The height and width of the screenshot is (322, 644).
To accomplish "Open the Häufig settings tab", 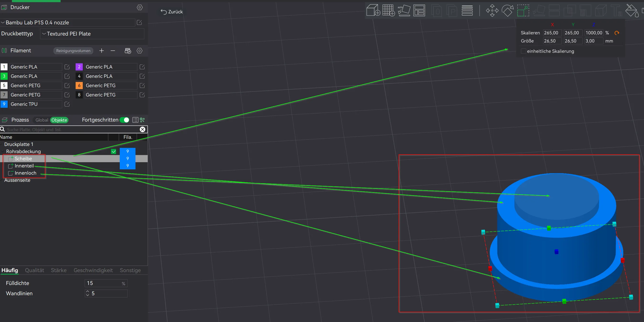I will [10, 270].
